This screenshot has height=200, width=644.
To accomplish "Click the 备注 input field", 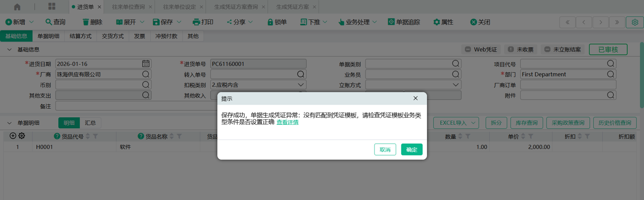I will (x=134, y=106).
